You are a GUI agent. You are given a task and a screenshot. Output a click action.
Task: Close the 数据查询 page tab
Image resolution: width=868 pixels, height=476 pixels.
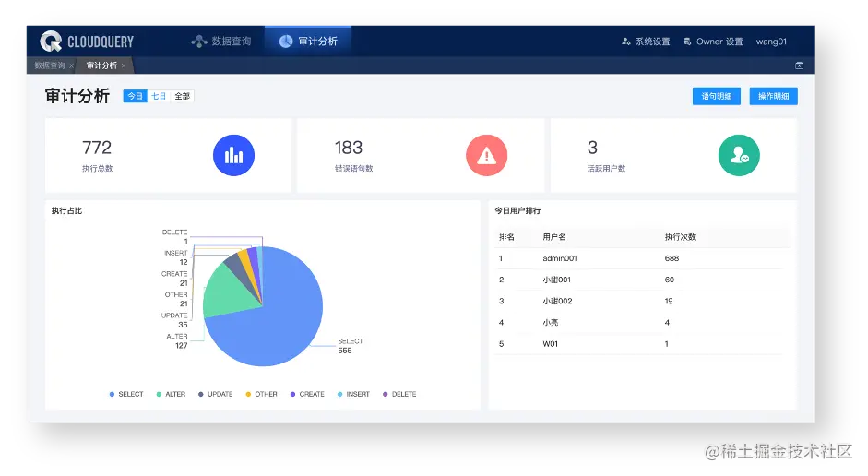coord(71,65)
